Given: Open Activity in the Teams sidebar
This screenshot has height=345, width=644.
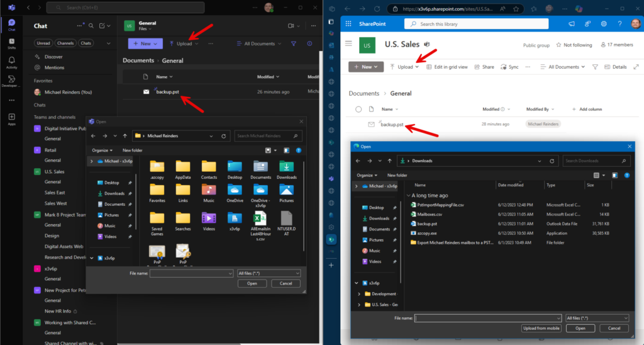Looking at the screenshot, I should pyautogui.click(x=11, y=62).
